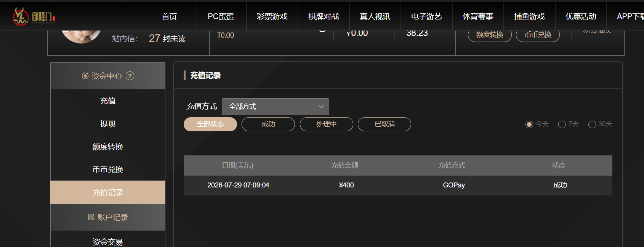Screen dimensions: 644x247
Task: Select the 7天 radio option
Action: [562, 124]
